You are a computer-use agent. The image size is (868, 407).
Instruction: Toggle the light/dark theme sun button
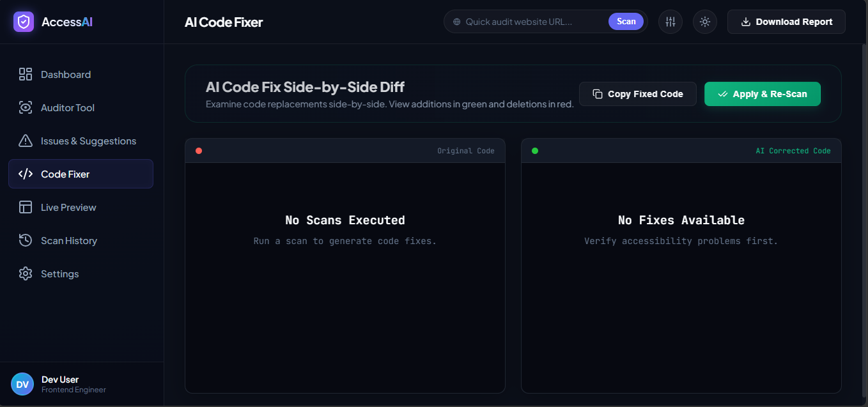click(x=705, y=22)
